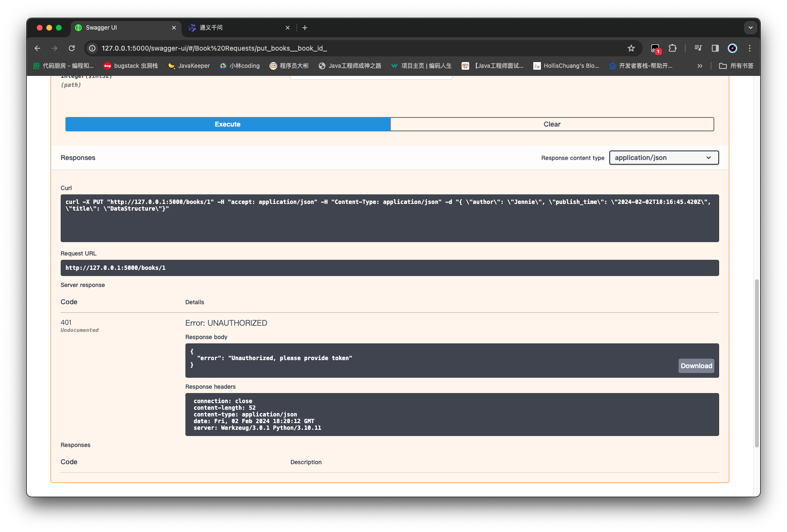The height and width of the screenshot is (532, 787).
Task: Click the 401 status code
Action: coord(66,322)
